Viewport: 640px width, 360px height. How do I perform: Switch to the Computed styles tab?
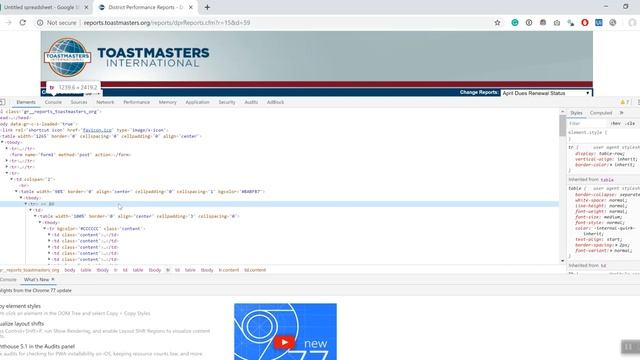pos(601,113)
